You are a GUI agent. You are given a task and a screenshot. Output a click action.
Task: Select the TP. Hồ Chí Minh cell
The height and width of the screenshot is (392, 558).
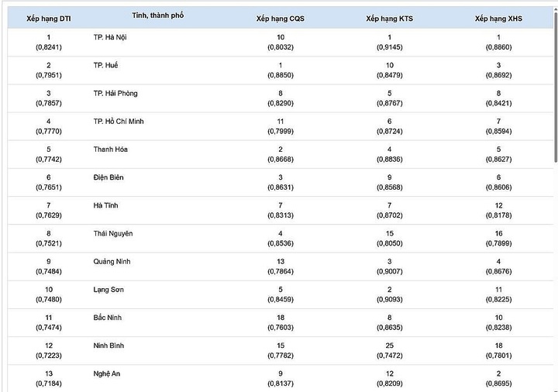click(118, 122)
